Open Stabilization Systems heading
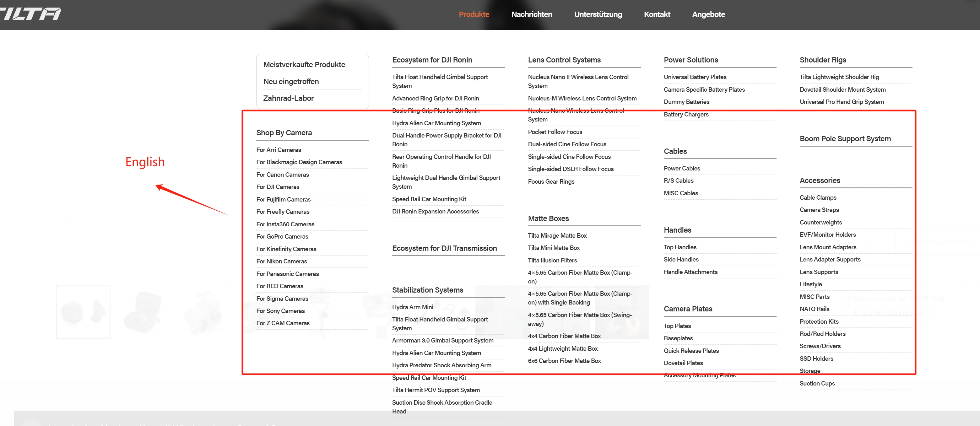Image resolution: width=980 pixels, height=426 pixels. point(427,290)
